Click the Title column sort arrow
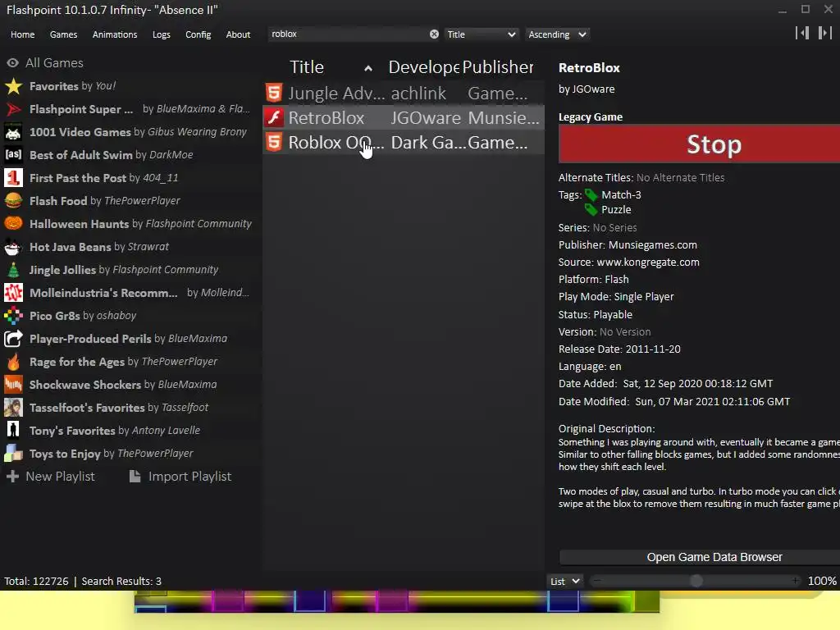The height and width of the screenshot is (630, 840). click(368, 69)
